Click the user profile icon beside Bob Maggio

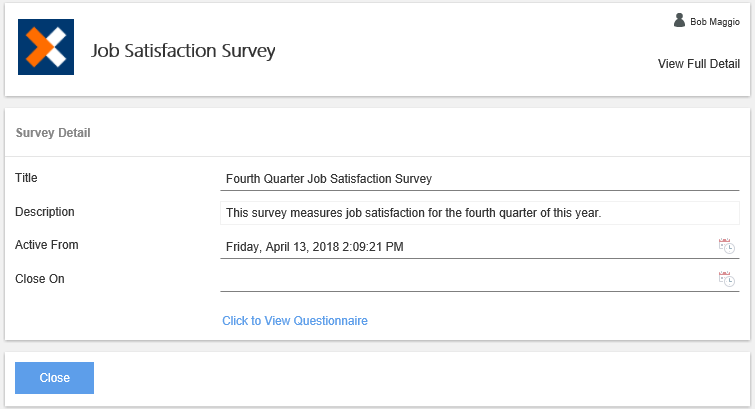pos(680,20)
